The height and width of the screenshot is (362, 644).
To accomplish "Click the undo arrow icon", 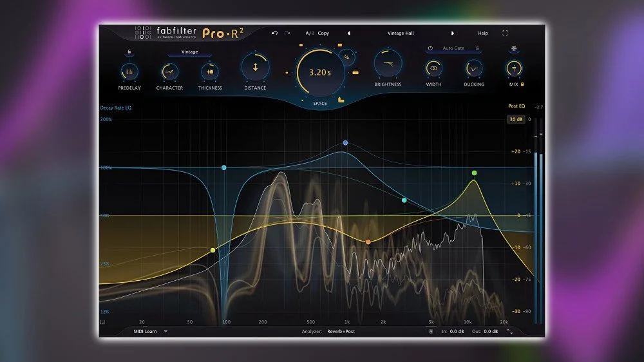I will (274, 33).
